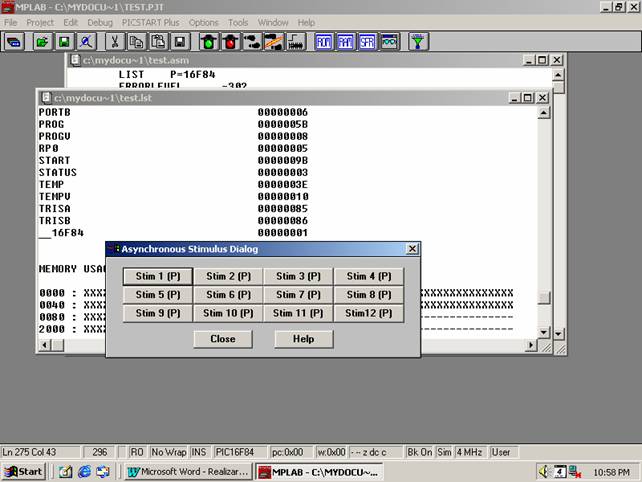
Task: Click the PORTB symbol line in listing
Action: pyautogui.click(x=173, y=112)
